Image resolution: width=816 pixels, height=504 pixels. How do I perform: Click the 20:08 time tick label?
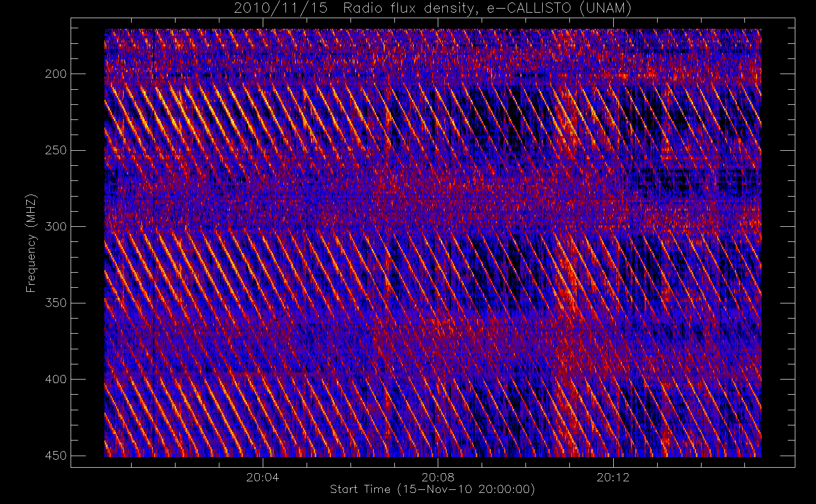(x=438, y=477)
